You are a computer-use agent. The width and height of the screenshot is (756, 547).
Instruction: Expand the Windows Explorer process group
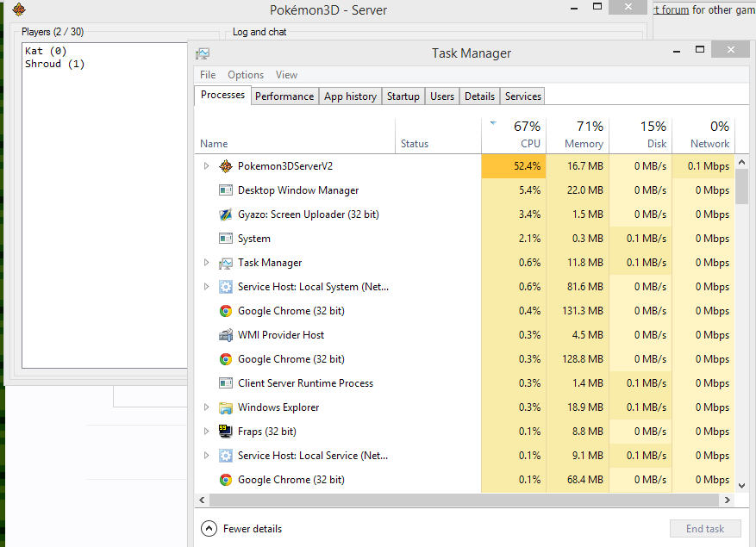[206, 407]
